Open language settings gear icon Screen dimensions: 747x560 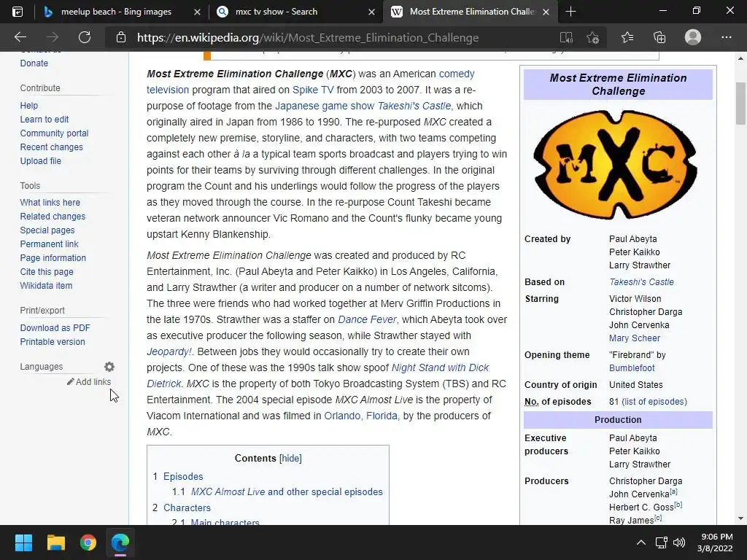pyautogui.click(x=109, y=367)
